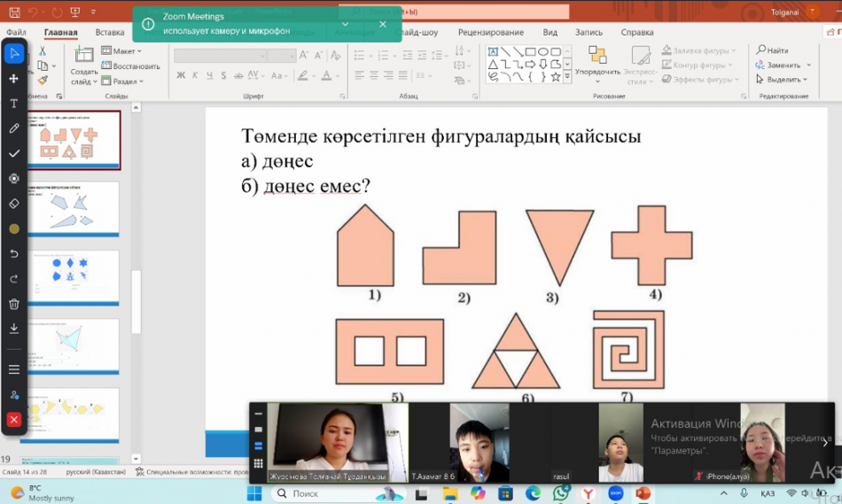The width and height of the screenshot is (842, 504).
Task: Open the Aa change case dropdown
Action: point(279,75)
